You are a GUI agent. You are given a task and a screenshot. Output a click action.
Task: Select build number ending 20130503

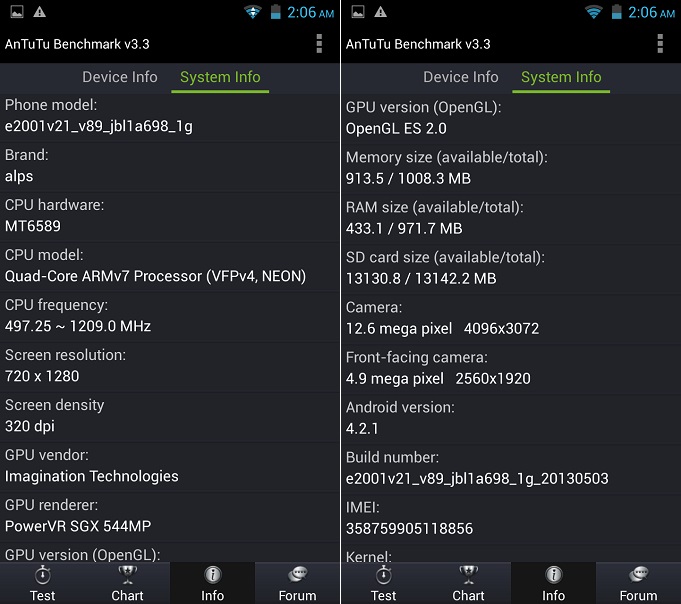coord(477,479)
